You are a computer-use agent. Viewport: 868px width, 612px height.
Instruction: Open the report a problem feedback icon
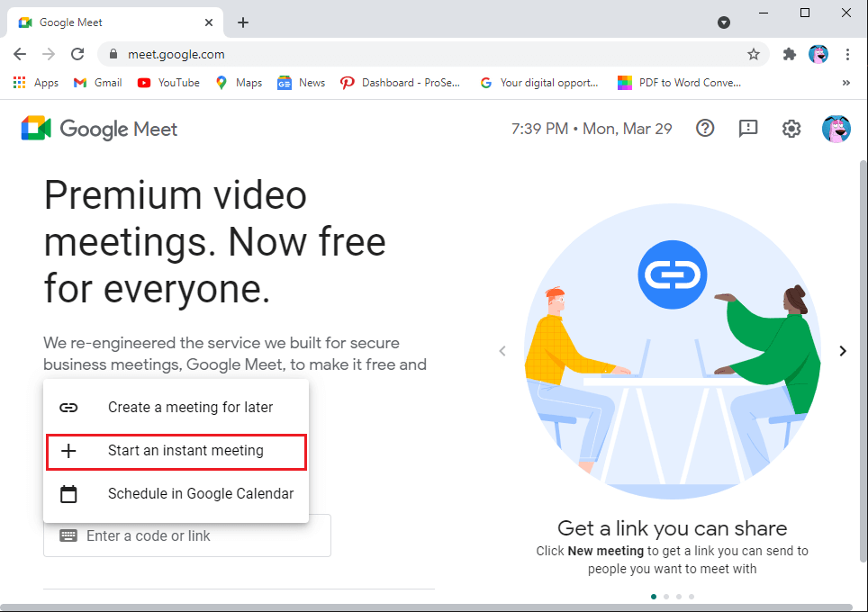747,129
